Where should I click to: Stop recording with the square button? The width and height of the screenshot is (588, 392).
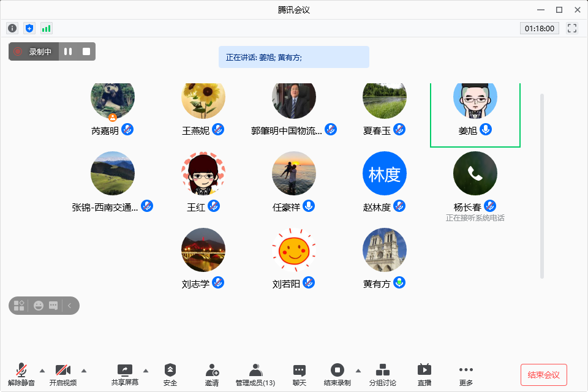[x=86, y=51]
